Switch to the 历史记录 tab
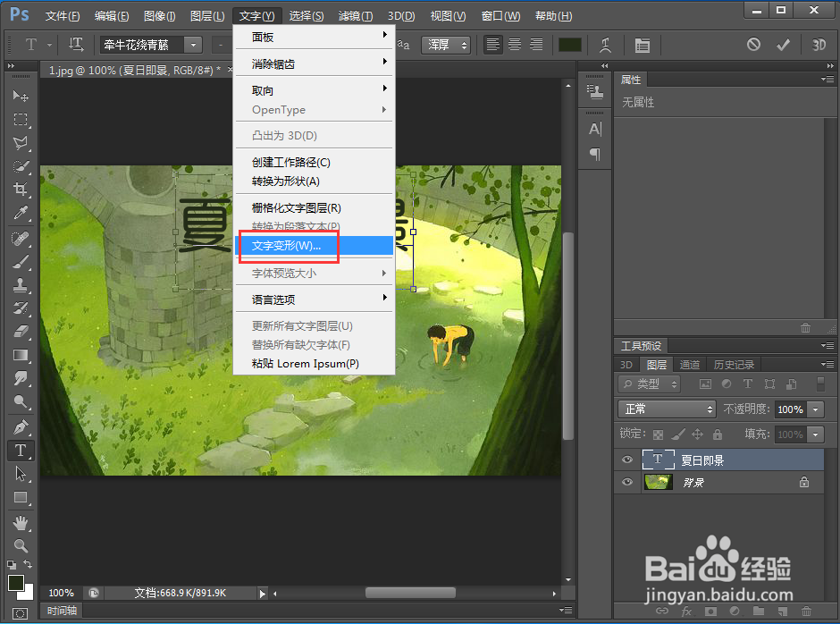This screenshot has height=624, width=840. coord(734,365)
